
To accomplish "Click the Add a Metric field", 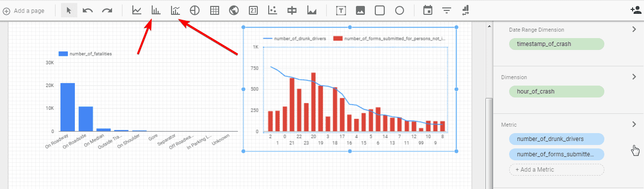I will 557,170.
